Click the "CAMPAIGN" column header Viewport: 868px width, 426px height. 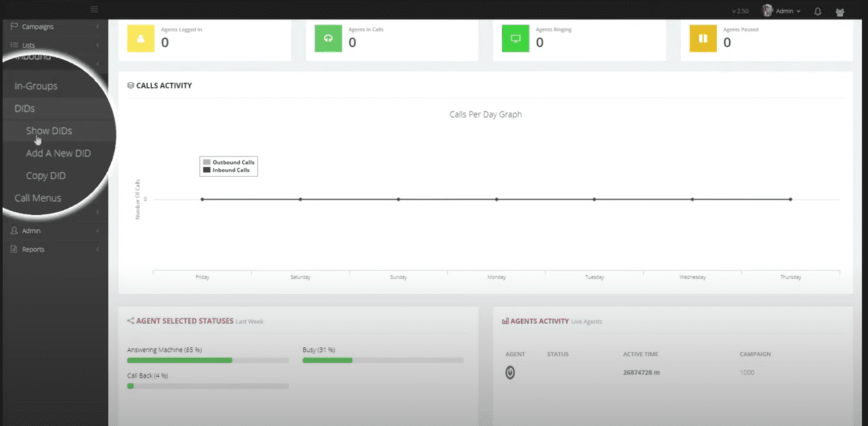coord(755,354)
